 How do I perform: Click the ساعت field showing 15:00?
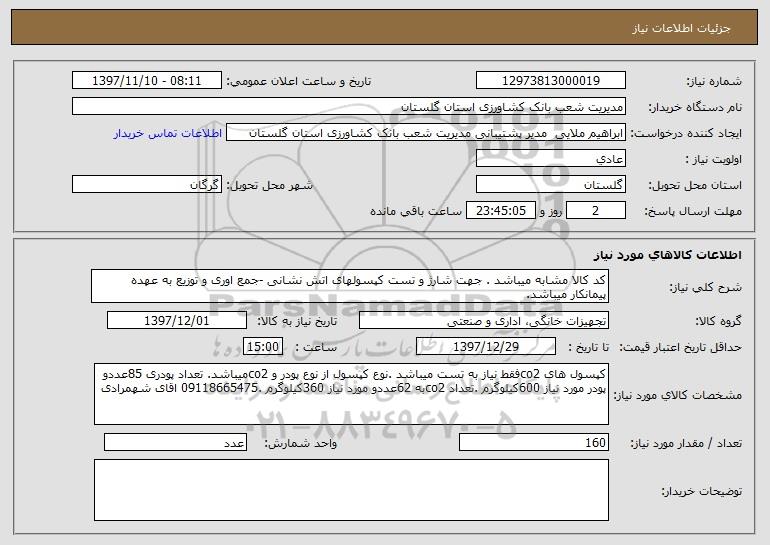click(263, 347)
